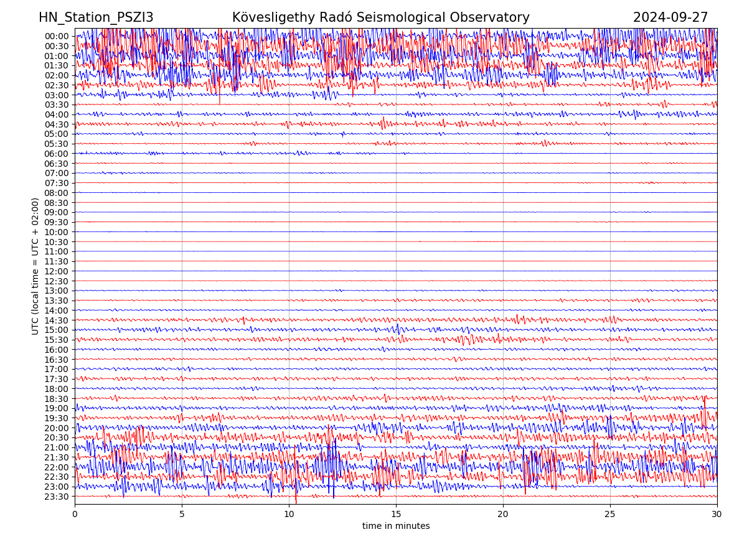Click the x-axis tick labeled 10
The width and height of the screenshot is (747, 560).
click(289, 515)
